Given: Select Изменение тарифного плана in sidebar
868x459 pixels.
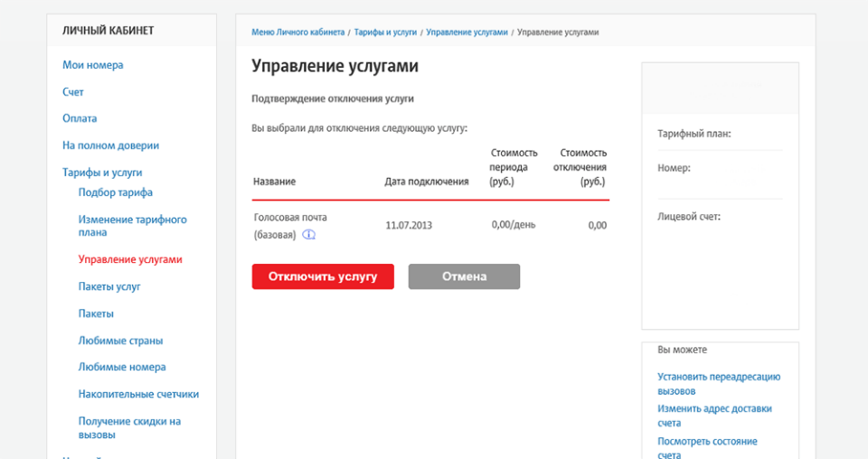Looking at the screenshot, I should pos(132,226).
